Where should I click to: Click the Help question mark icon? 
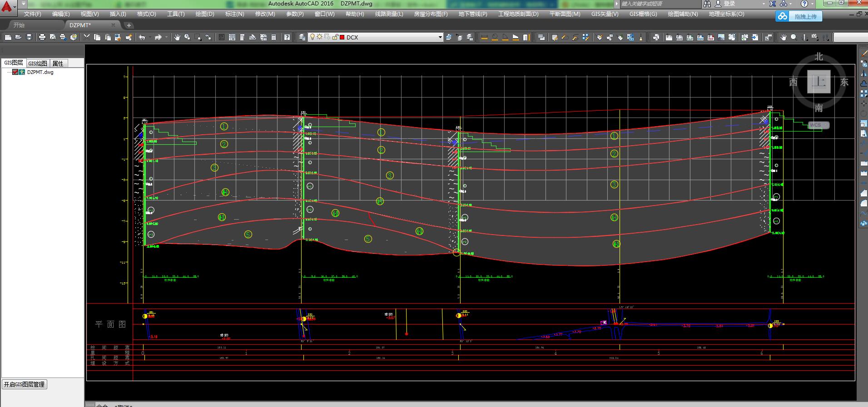click(287, 37)
